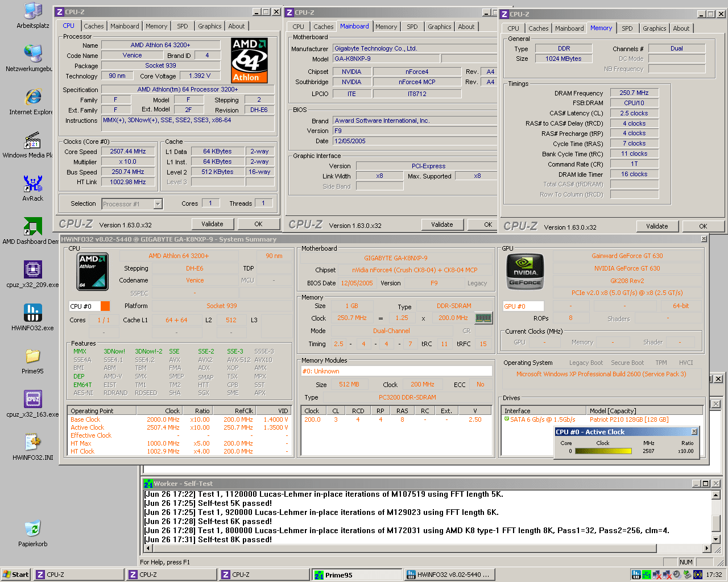
Task: Open the GPU #0 selector in HWiNFO32
Action: click(x=523, y=306)
